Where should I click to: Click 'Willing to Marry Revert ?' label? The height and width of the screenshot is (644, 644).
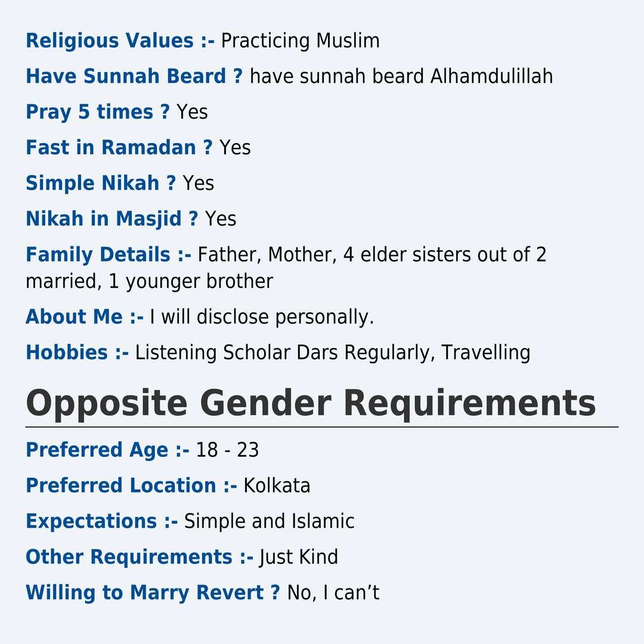[153, 593]
